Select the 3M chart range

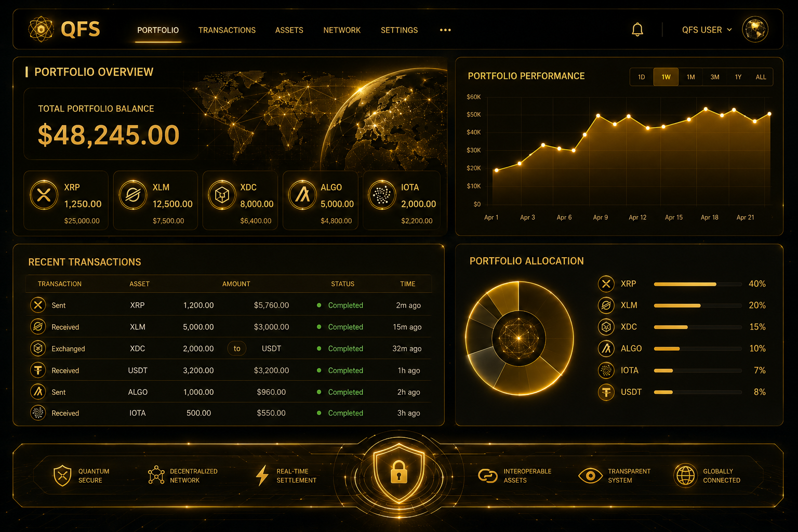pyautogui.click(x=715, y=77)
